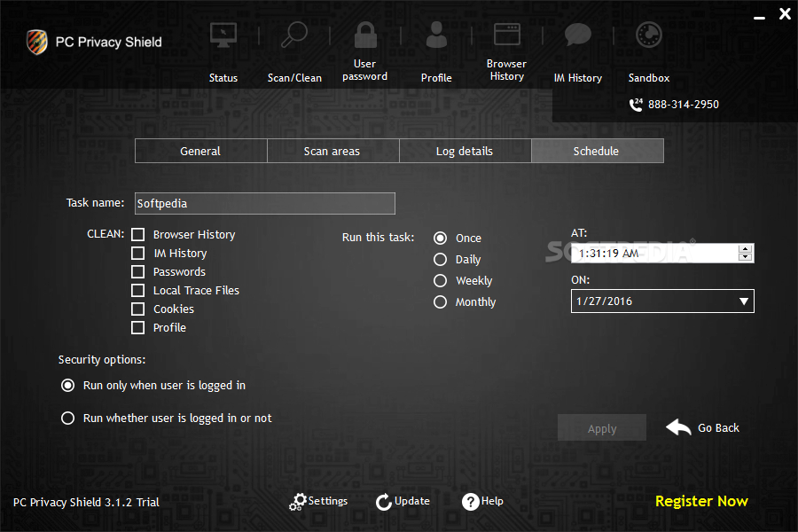Switch to the Schedule tab
Screen dimensions: 798x532
click(x=598, y=152)
